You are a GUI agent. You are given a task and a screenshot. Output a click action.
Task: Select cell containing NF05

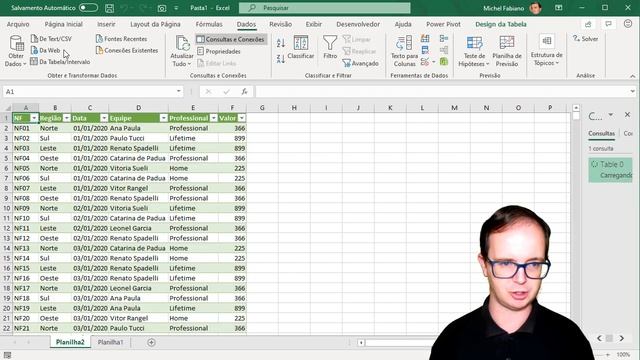25,168
